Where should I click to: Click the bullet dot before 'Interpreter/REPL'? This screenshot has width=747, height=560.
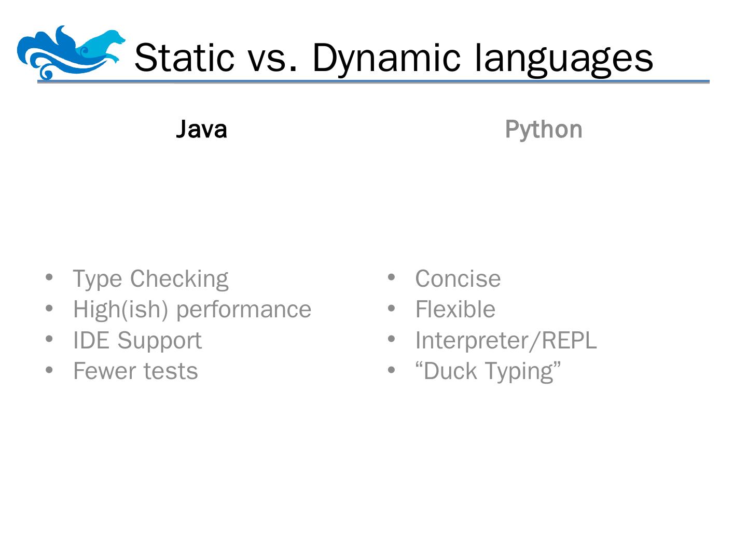tap(392, 339)
